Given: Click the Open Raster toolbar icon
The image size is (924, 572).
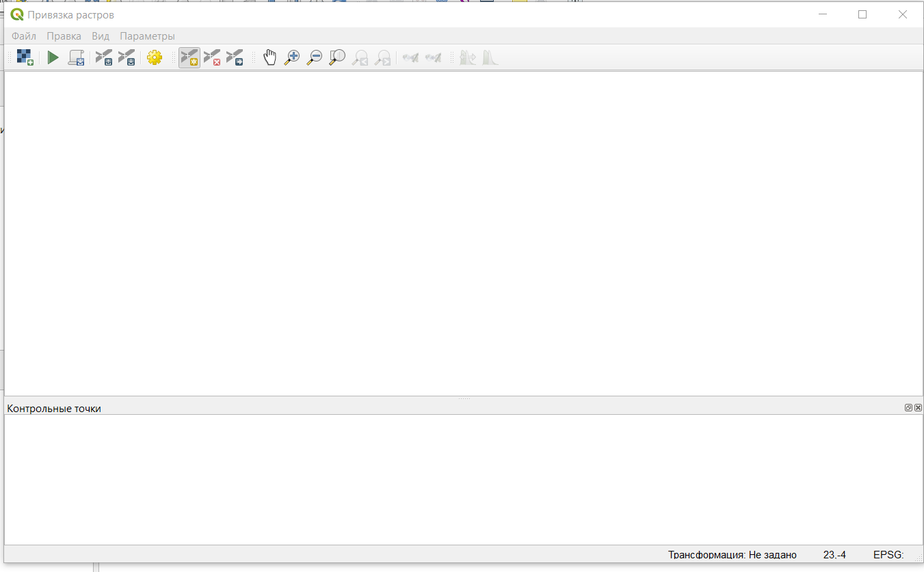Looking at the screenshot, I should tap(25, 58).
